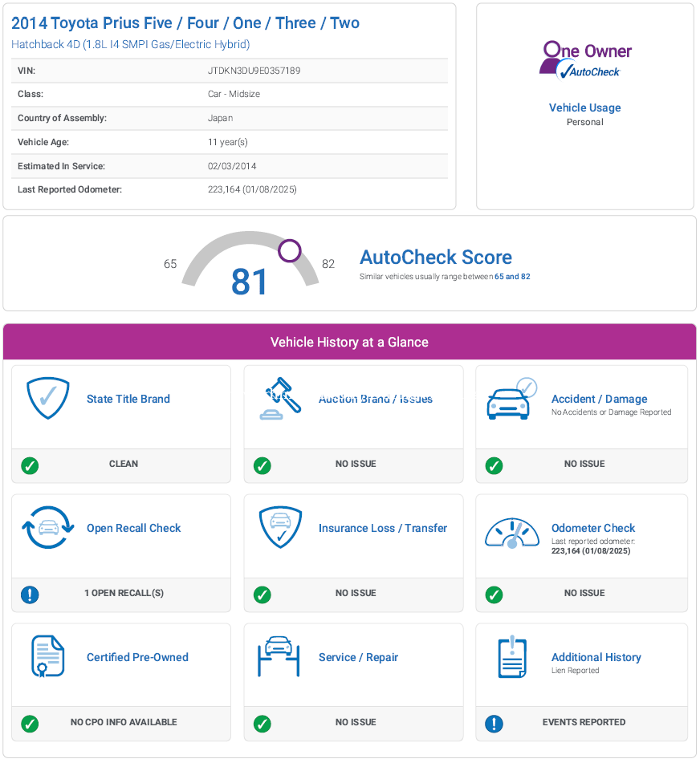Open the Accident / Damage link

coord(599,399)
